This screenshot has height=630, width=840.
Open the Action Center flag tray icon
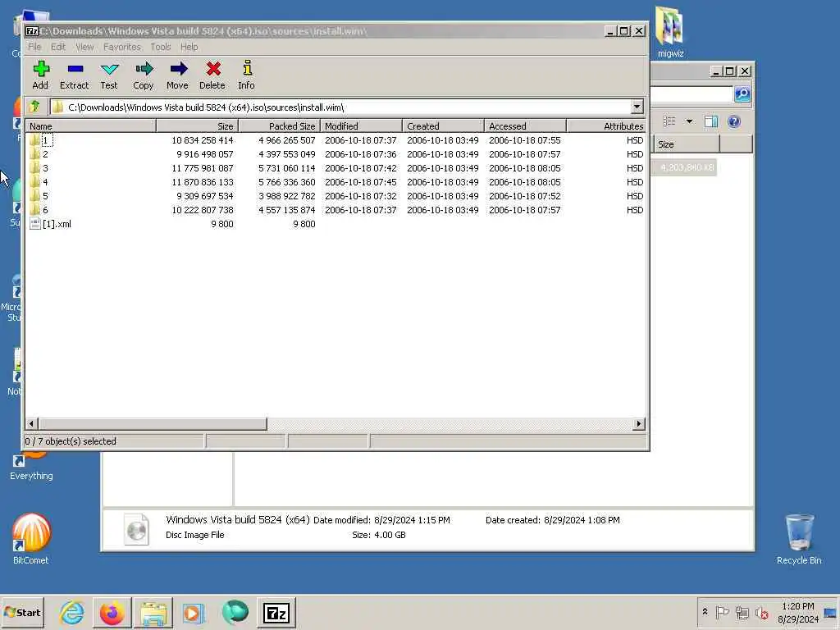point(722,612)
